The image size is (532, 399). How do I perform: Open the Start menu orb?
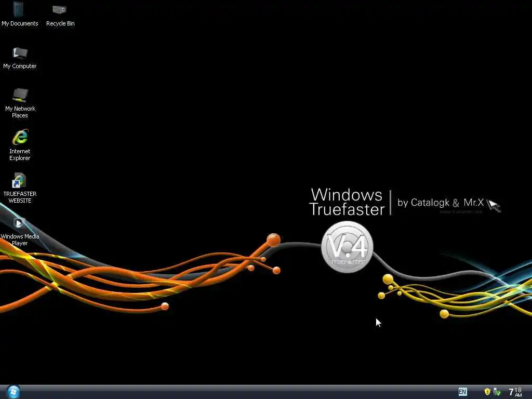[13, 392]
